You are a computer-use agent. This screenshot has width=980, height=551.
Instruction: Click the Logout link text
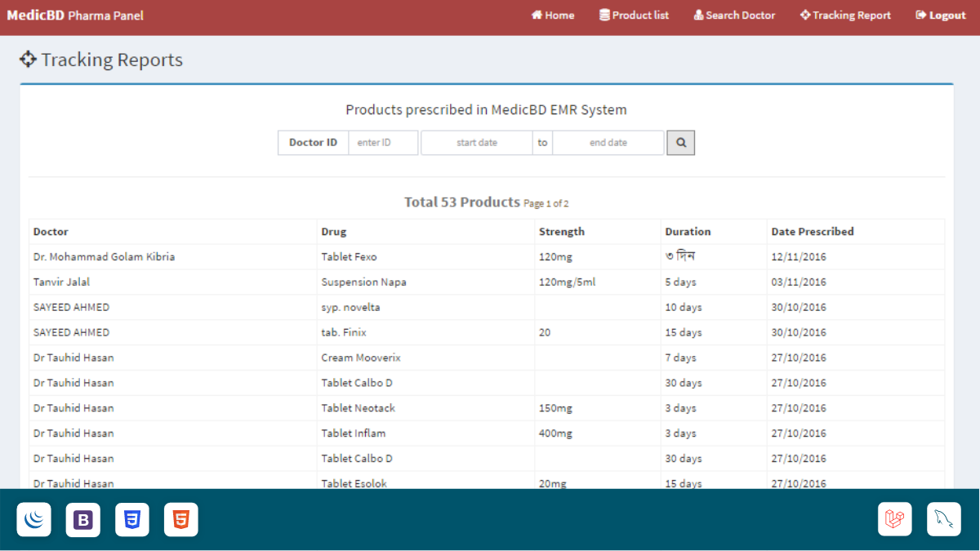point(947,15)
